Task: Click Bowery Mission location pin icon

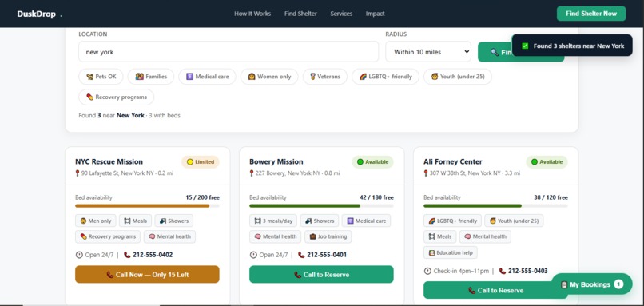Action: [x=252, y=173]
